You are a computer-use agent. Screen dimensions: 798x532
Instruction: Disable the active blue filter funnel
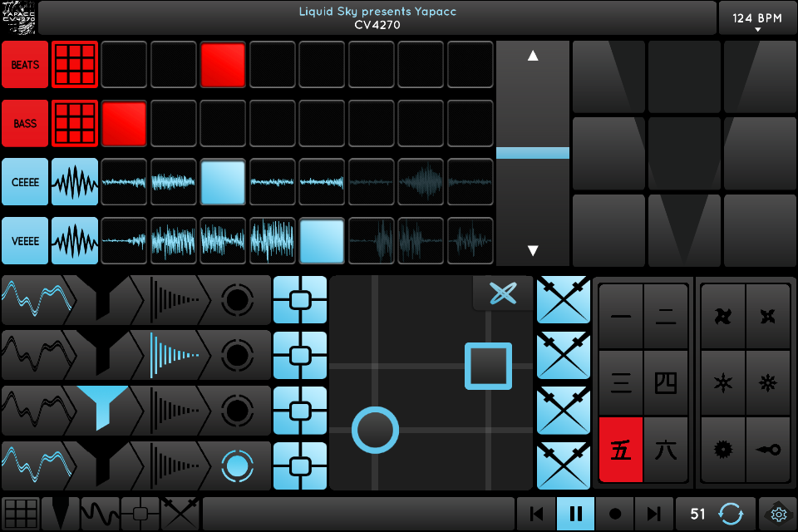103,408
